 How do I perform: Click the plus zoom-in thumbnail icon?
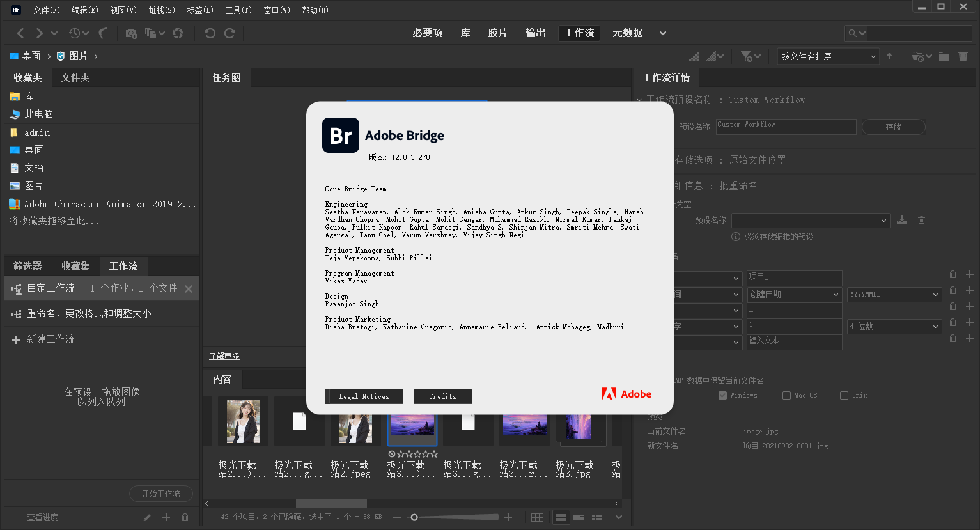pos(508,517)
